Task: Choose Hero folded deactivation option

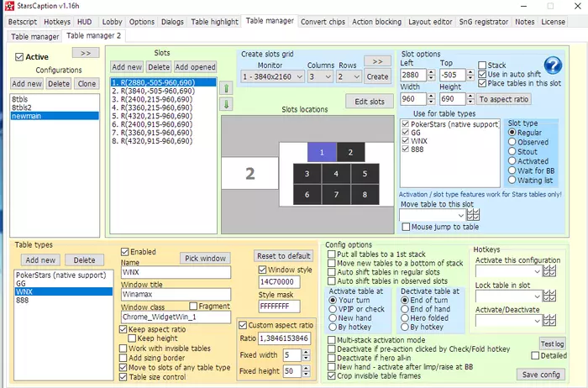Action: tap(405, 318)
